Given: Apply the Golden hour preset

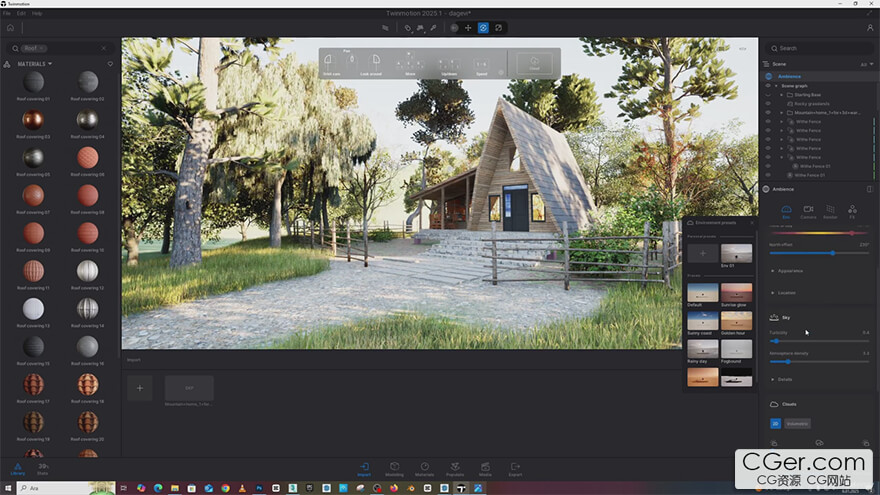Looking at the screenshot, I should click(736, 321).
